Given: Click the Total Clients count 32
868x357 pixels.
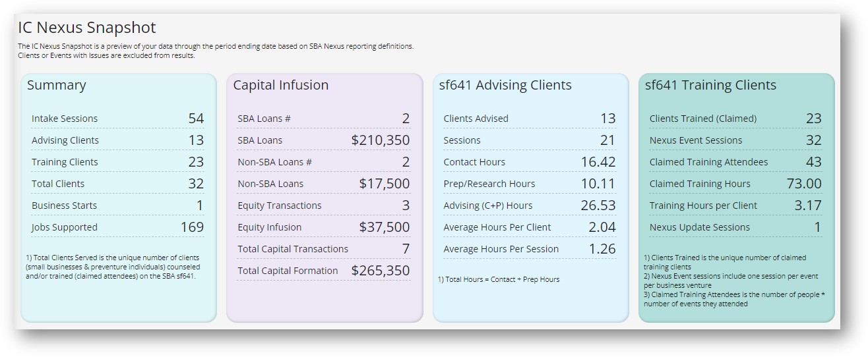Looking at the screenshot, I should coord(196,184).
